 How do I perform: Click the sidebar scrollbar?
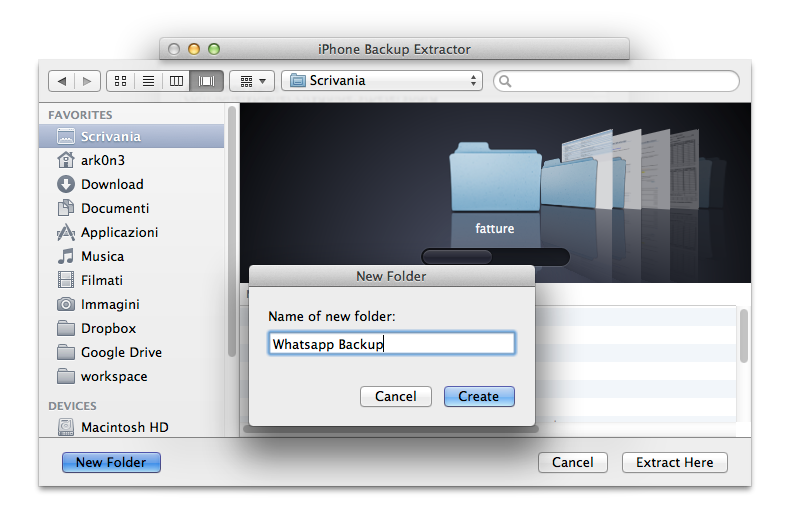click(232, 232)
